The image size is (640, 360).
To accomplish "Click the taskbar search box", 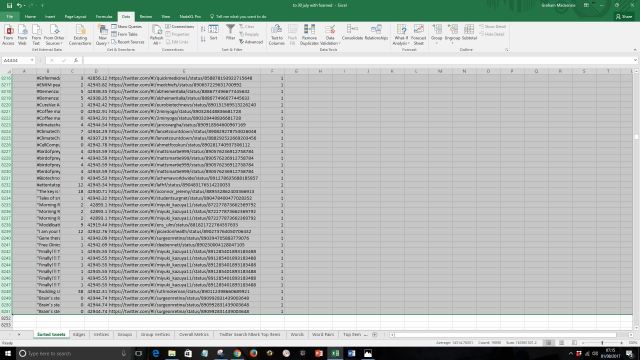I will pos(73,353).
